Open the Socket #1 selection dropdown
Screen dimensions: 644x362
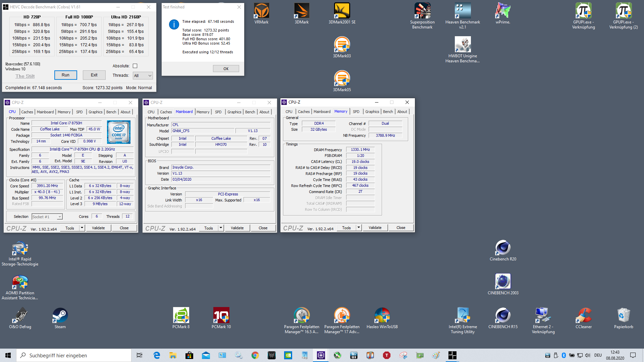tap(47, 217)
